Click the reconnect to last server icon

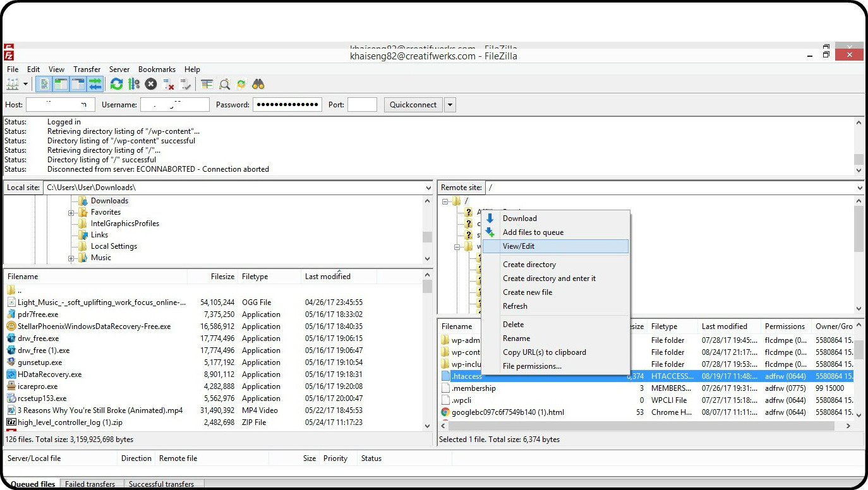(185, 84)
